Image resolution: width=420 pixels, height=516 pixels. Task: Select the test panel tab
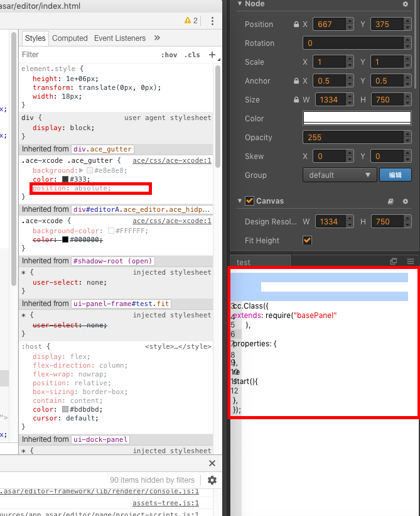pyautogui.click(x=261, y=261)
